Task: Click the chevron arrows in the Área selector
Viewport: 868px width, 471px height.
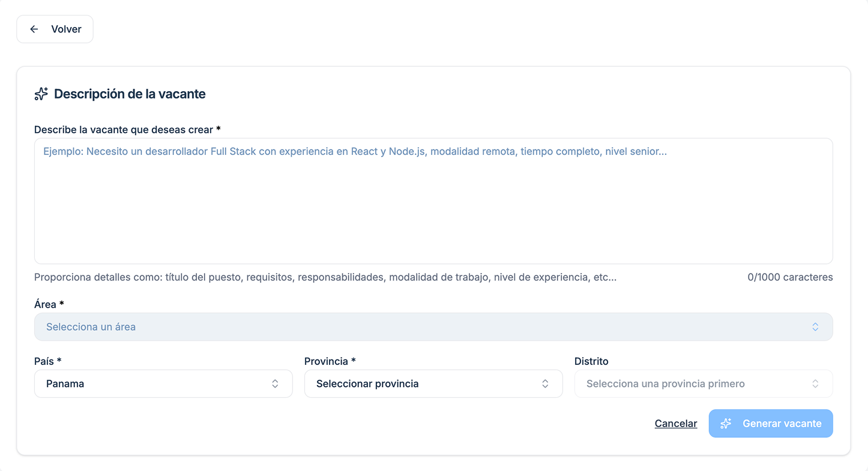Action: coord(815,327)
